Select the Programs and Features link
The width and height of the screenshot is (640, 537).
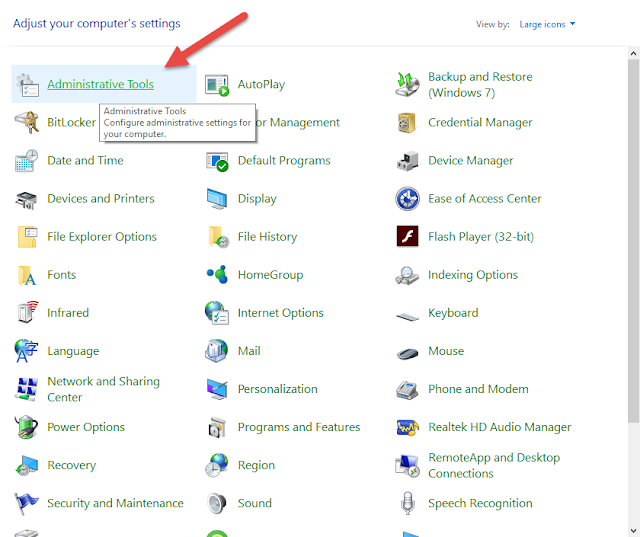point(299,427)
